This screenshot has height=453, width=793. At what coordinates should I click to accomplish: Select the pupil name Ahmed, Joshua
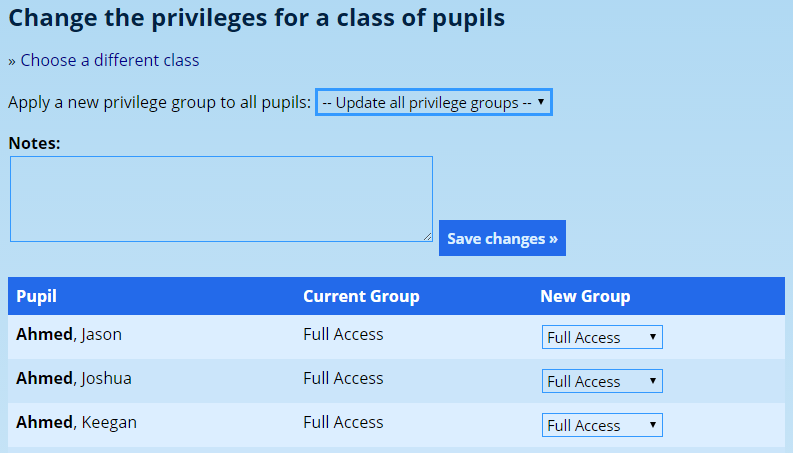(x=74, y=379)
